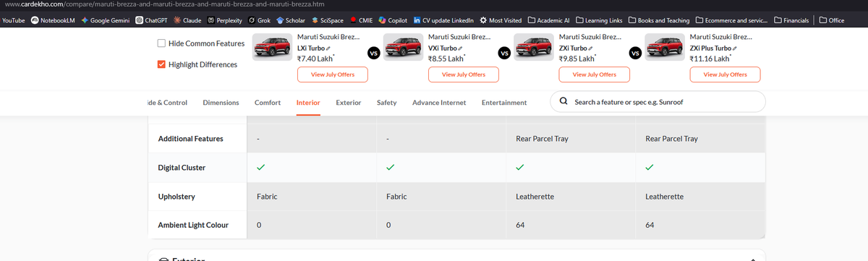This screenshot has height=261, width=868.
Task: Select the Interior tab
Action: [x=308, y=103]
